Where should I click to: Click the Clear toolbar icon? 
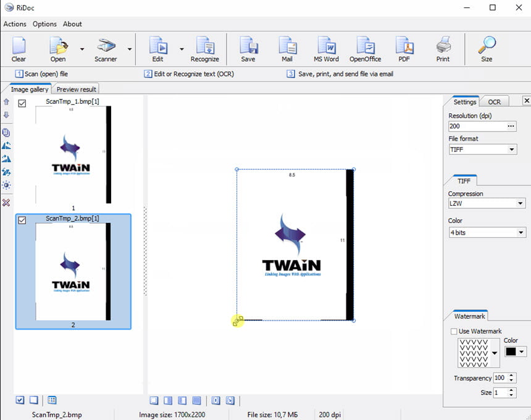[19, 49]
